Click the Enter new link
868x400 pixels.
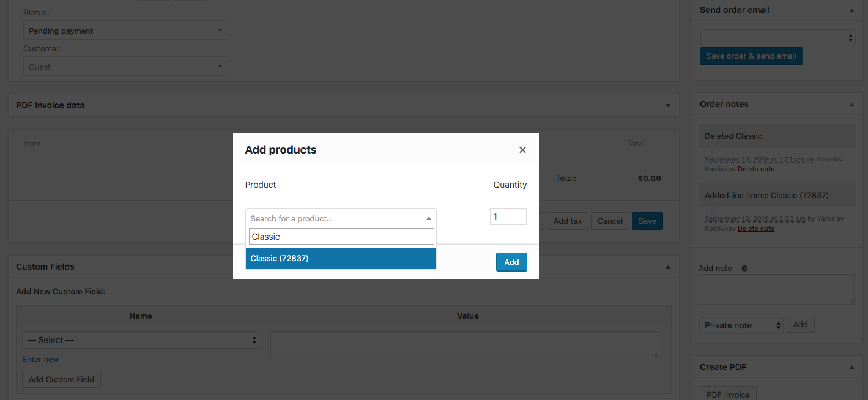click(x=40, y=360)
